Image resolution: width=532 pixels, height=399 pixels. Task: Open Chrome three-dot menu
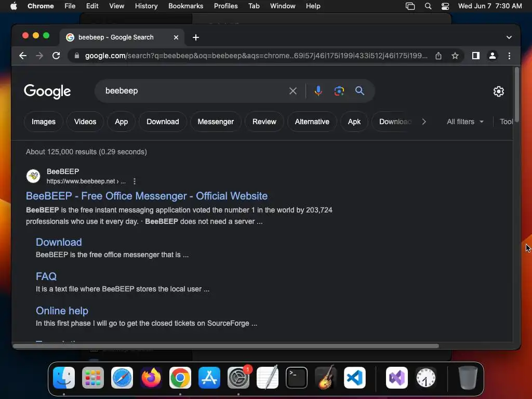click(509, 56)
